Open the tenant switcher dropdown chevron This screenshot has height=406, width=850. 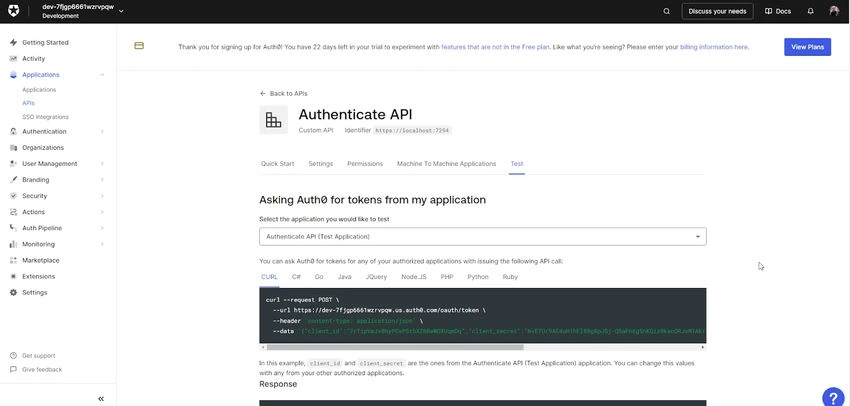coord(121,11)
